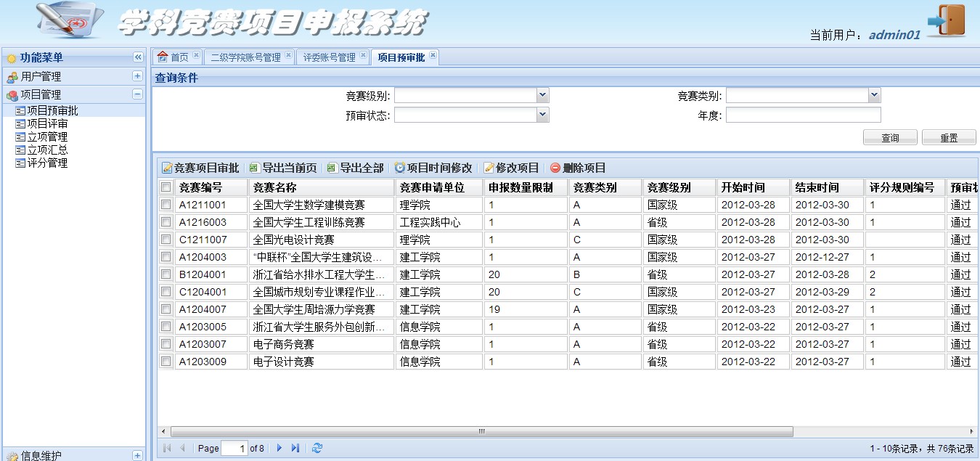980x461 pixels.
Task: Open the 竞赛级别 dropdown
Action: [542, 95]
